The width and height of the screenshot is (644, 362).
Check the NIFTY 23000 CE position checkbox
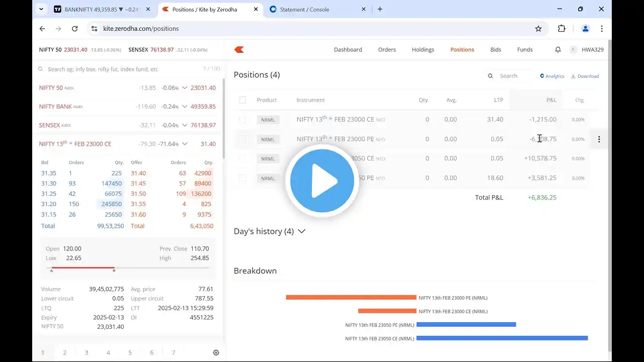(x=243, y=120)
